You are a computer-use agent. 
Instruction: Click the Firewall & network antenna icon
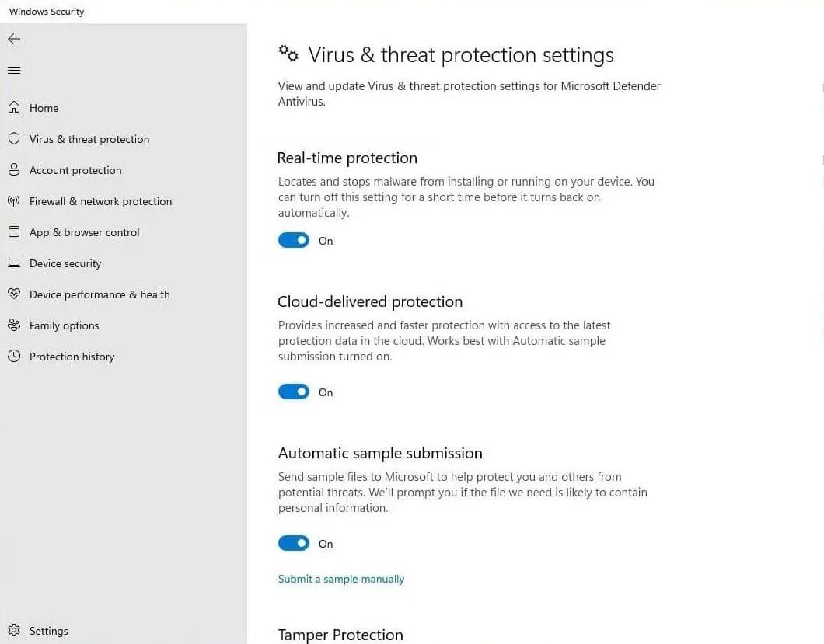coord(14,201)
